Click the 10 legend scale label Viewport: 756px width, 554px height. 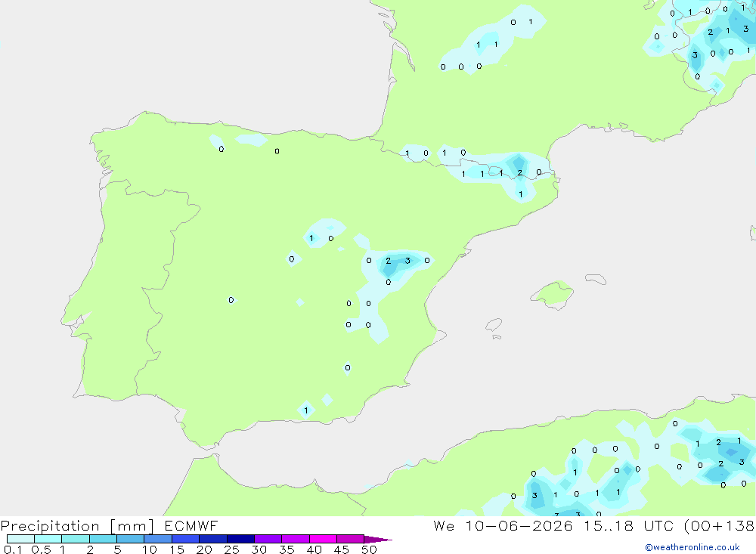(x=150, y=549)
